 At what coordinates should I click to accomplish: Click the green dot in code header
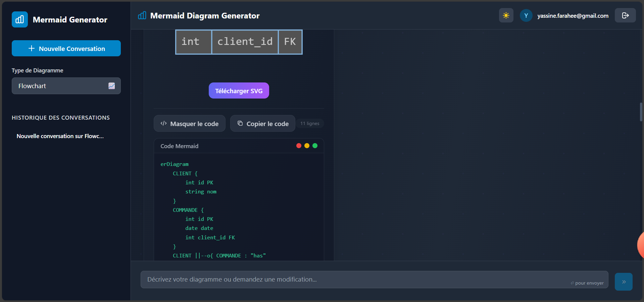(x=315, y=146)
